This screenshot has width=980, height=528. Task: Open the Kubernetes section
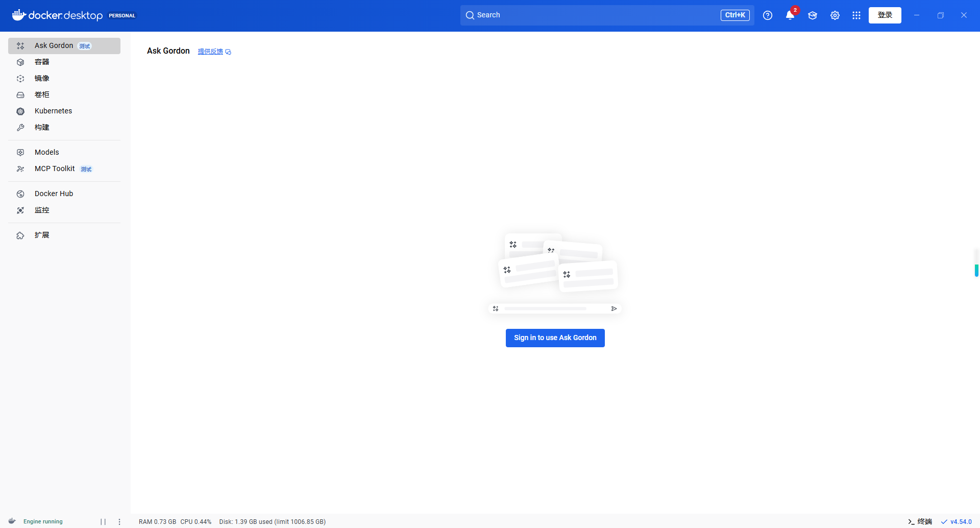(x=64, y=111)
